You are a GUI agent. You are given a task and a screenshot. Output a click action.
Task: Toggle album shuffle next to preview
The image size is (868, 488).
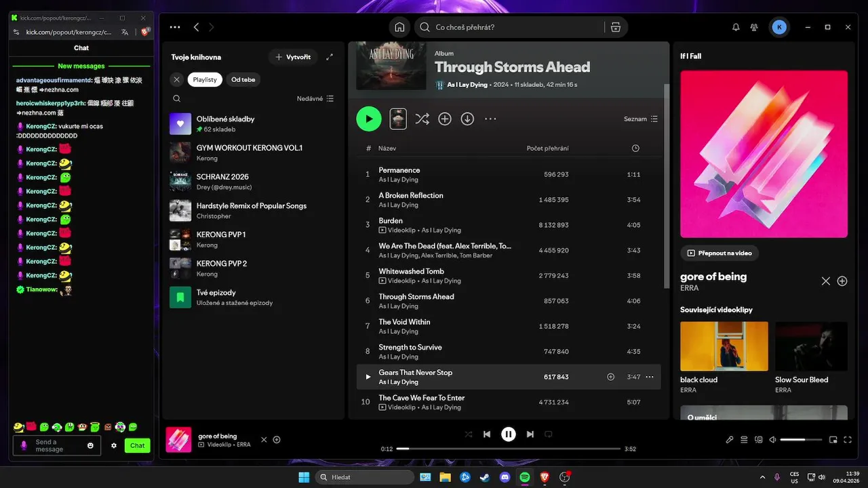pos(422,119)
